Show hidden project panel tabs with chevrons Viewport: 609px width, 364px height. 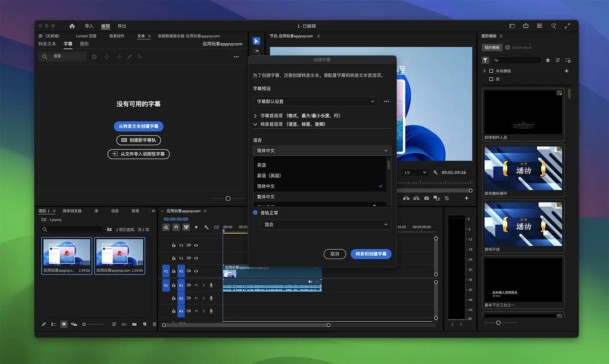point(153,211)
